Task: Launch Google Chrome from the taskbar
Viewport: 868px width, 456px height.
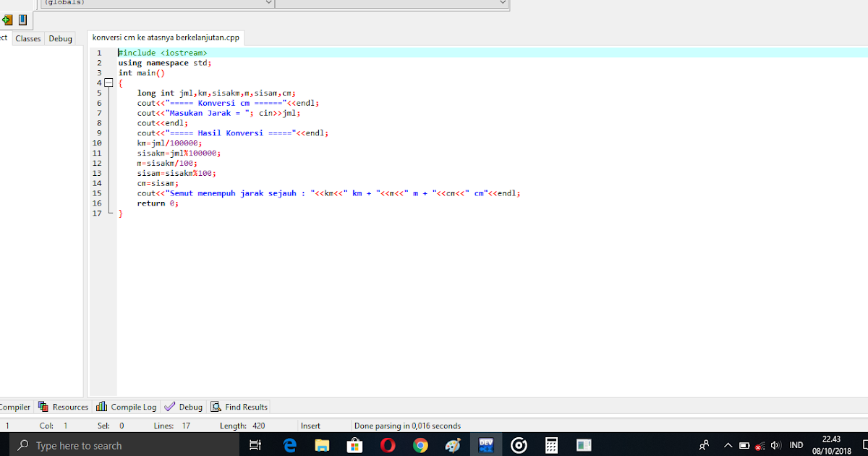Action: [x=420, y=444]
